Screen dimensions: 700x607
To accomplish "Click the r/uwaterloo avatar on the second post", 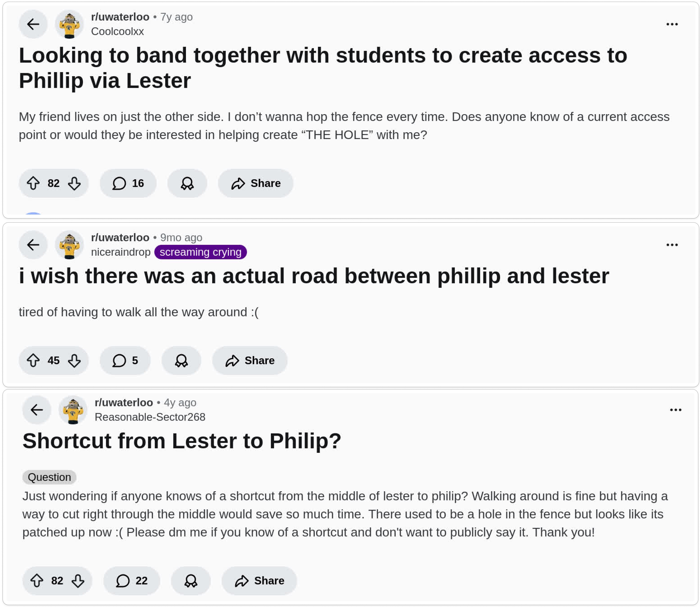I will click(69, 245).
